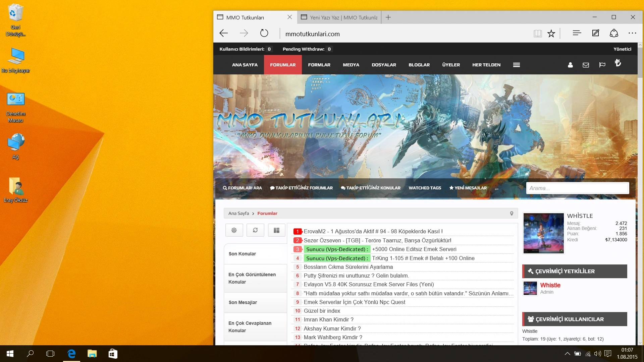Switch to the Yeni Yazı Yaz browser tab
Image resolution: width=644 pixels, height=362 pixels.
[x=339, y=17]
